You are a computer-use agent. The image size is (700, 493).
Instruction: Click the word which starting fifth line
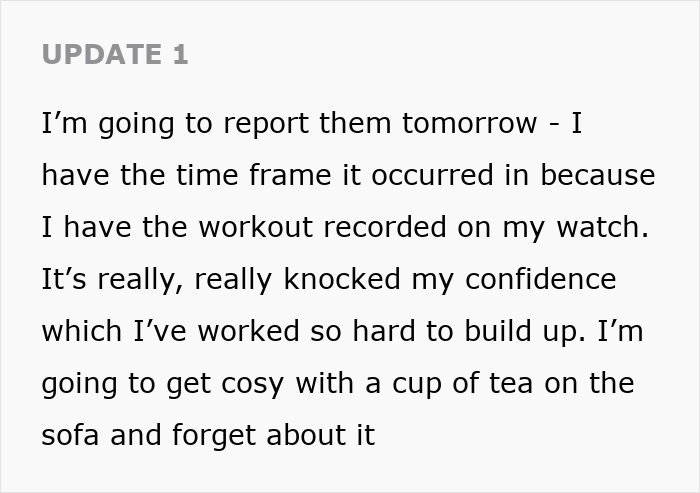[x=80, y=331]
